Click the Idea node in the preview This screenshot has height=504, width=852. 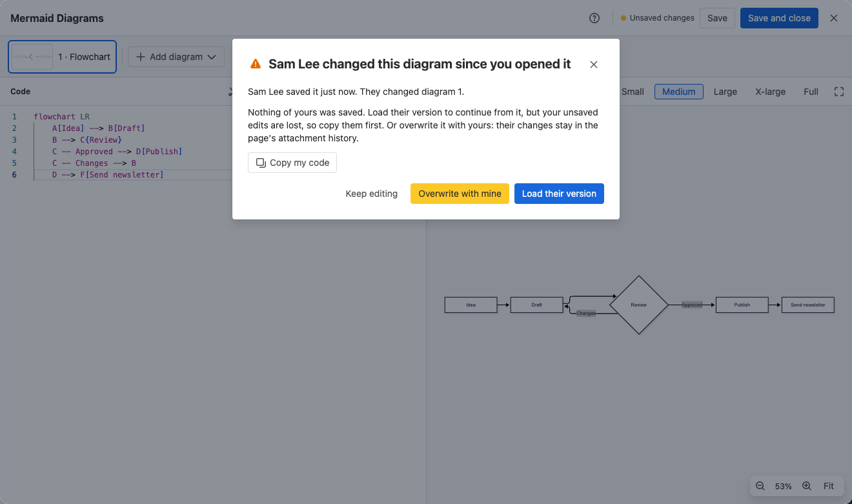[x=471, y=305]
